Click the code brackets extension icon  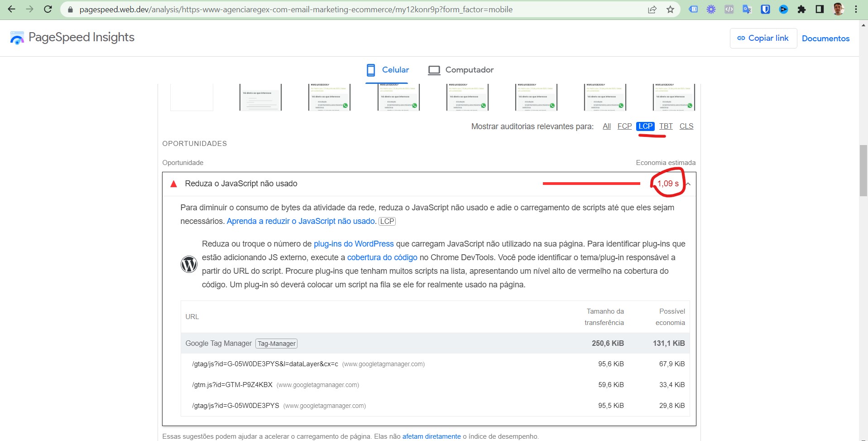729,9
